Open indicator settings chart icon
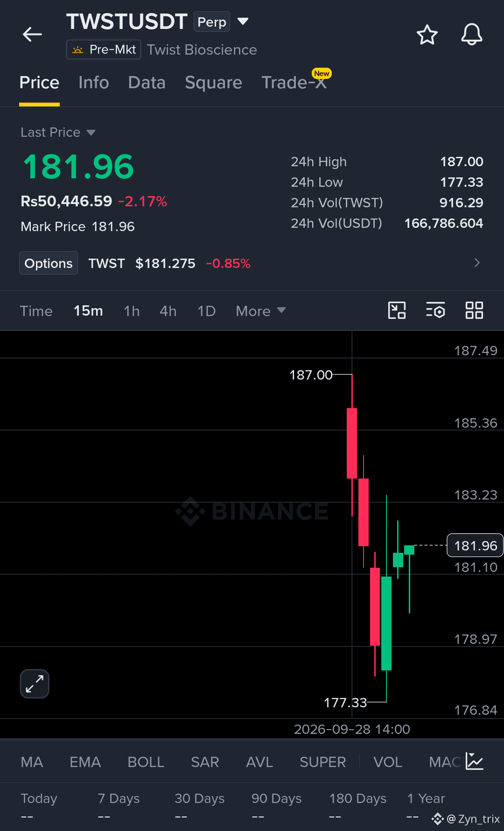The width and height of the screenshot is (504, 831). [475, 761]
